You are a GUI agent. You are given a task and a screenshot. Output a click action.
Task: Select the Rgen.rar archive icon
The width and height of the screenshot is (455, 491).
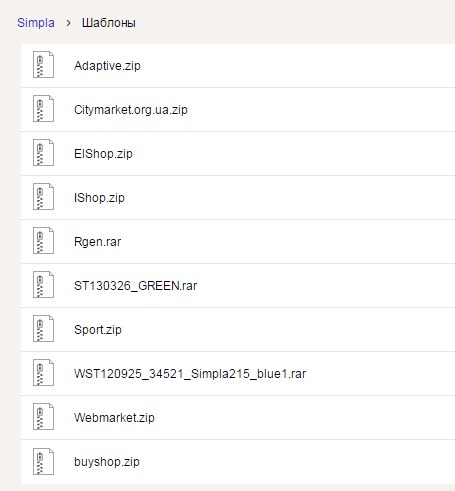click(43, 240)
